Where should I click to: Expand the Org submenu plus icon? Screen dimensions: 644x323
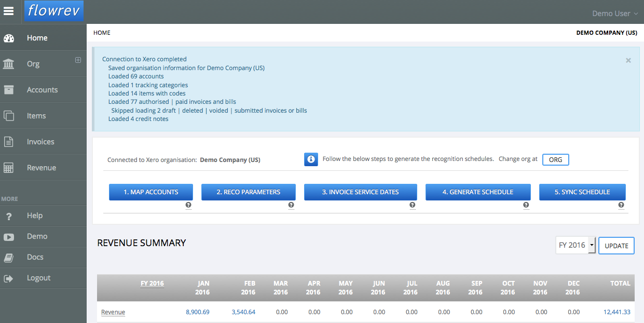point(78,60)
